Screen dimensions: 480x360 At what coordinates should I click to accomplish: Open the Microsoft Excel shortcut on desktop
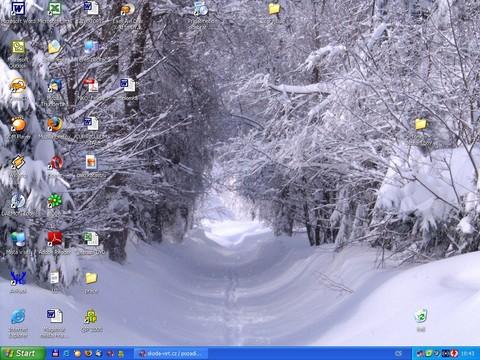click(55, 9)
